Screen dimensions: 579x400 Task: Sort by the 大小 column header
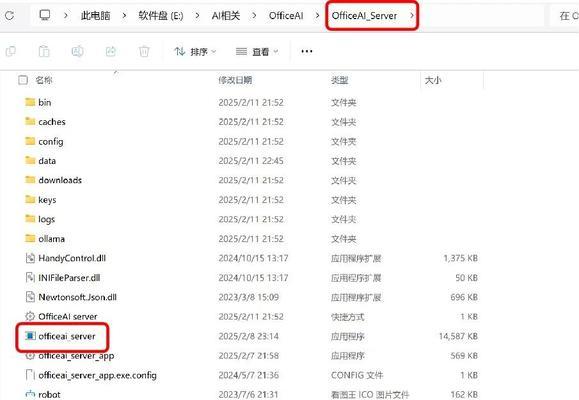(433, 80)
